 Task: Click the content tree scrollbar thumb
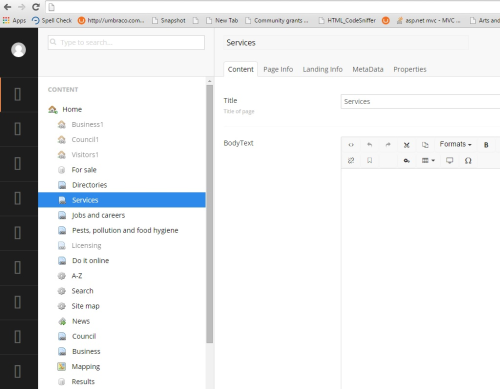[x=209, y=214]
